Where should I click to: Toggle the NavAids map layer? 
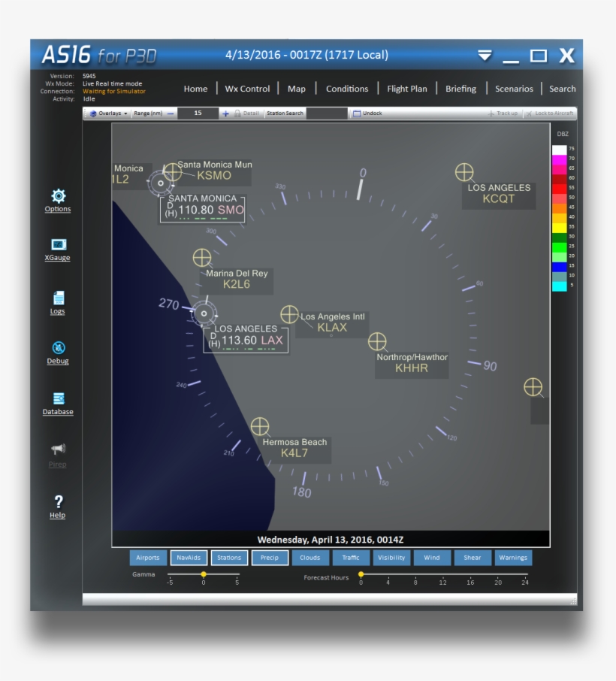tap(189, 558)
